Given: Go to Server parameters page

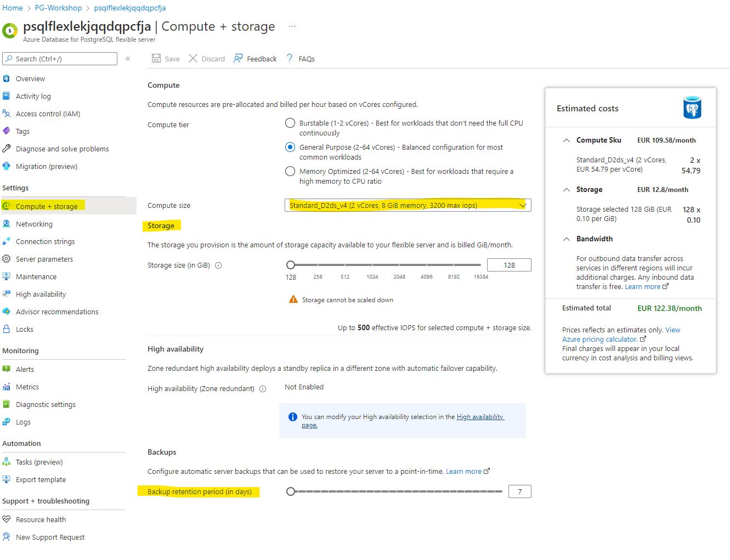Looking at the screenshot, I should pyautogui.click(x=44, y=259).
